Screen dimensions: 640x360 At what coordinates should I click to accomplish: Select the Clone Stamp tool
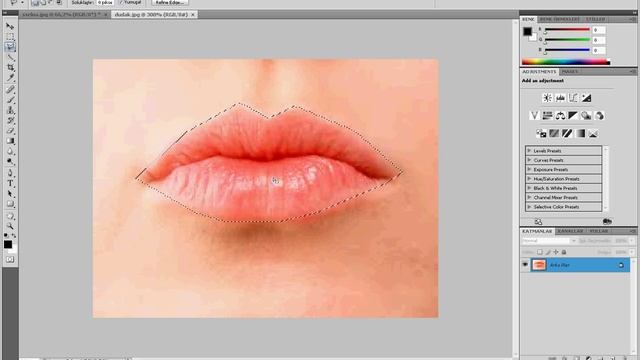[x=10, y=110]
